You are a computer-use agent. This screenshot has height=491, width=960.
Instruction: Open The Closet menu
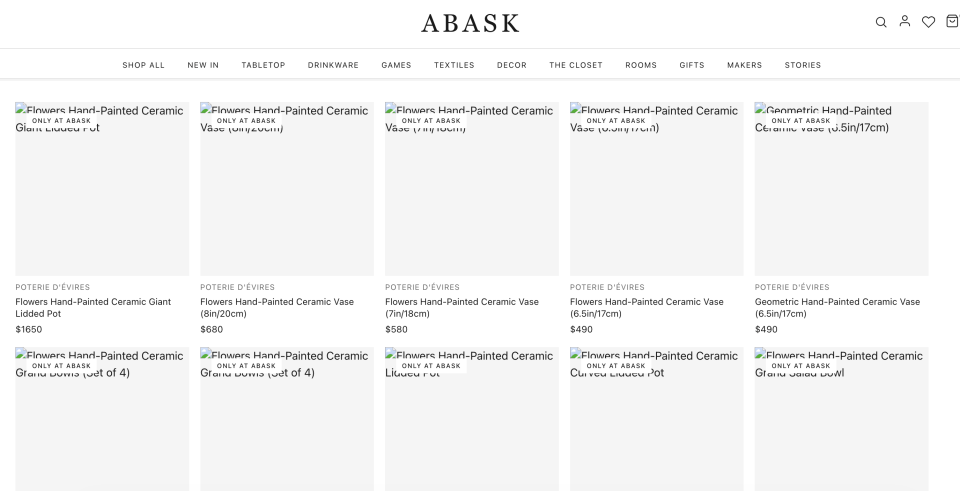(x=576, y=65)
